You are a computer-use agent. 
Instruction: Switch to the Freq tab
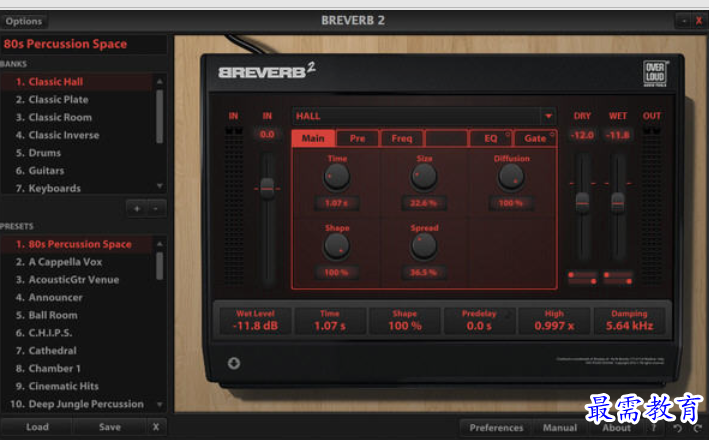pyautogui.click(x=402, y=138)
